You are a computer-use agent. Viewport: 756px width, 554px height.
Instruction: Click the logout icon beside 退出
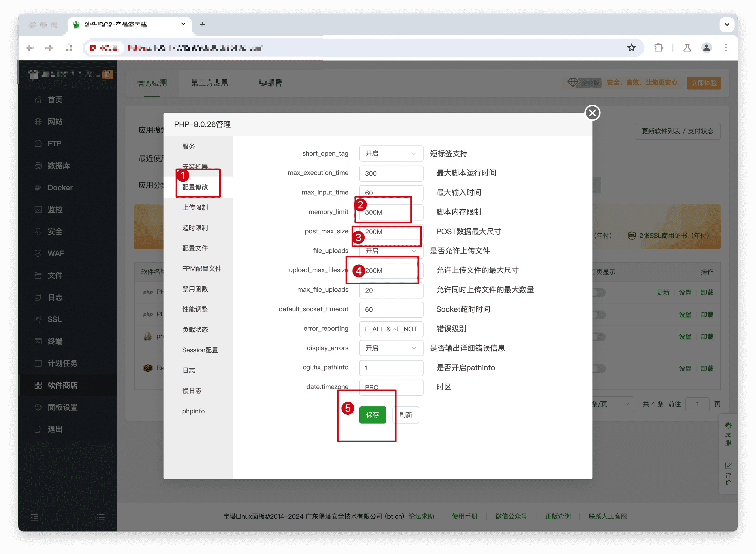point(38,429)
